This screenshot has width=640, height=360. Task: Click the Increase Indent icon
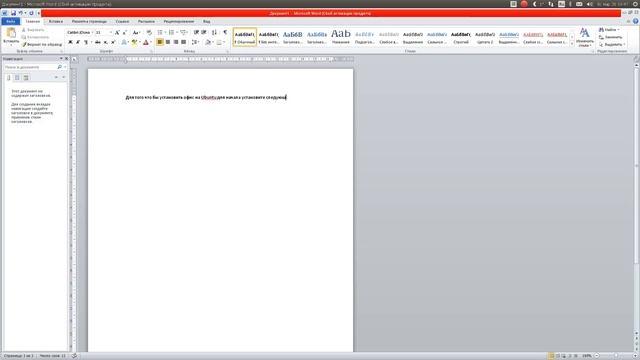tap(204, 32)
